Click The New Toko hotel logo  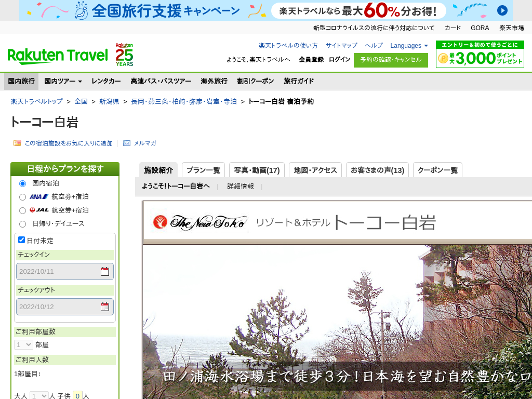[x=200, y=222]
